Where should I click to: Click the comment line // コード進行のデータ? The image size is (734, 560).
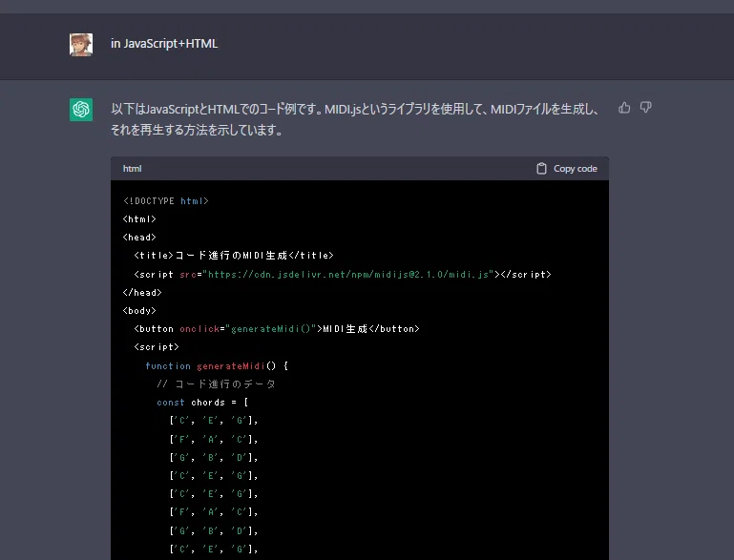coord(217,384)
